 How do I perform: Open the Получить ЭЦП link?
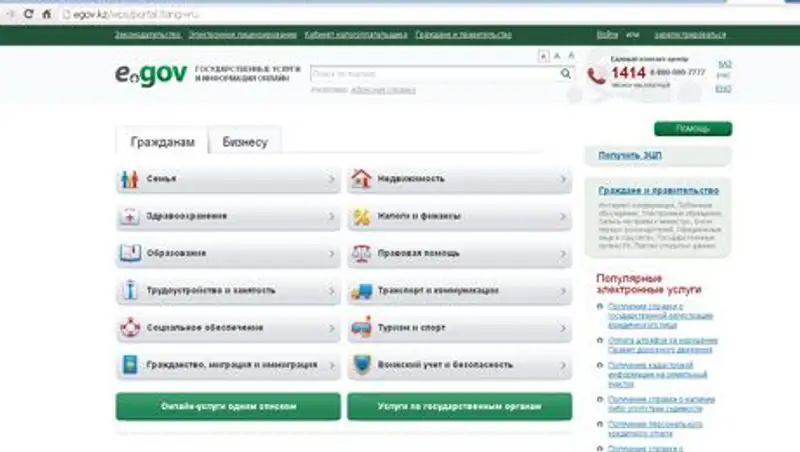630,155
